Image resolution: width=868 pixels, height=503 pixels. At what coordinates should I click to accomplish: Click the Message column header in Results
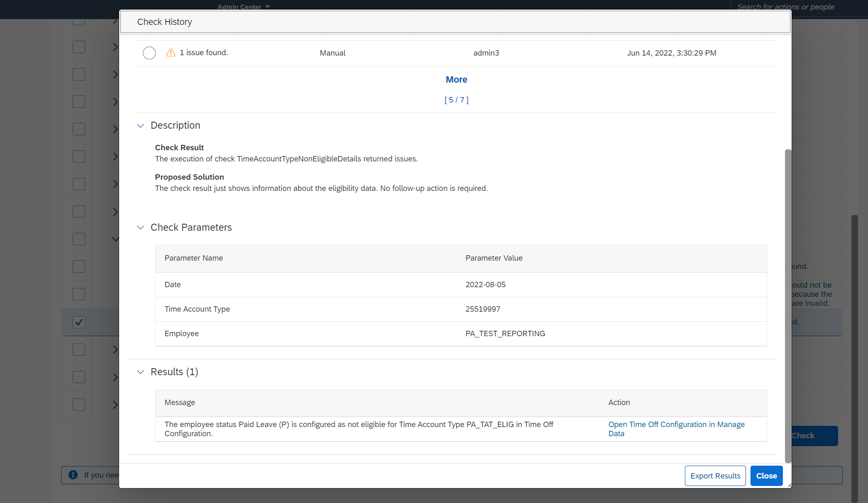pyautogui.click(x=180, y=403)
